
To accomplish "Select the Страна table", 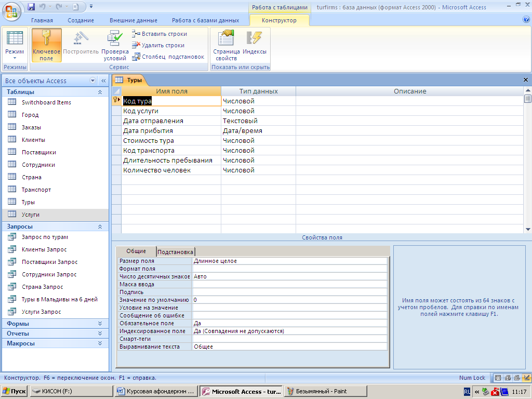I will point(55,178).
